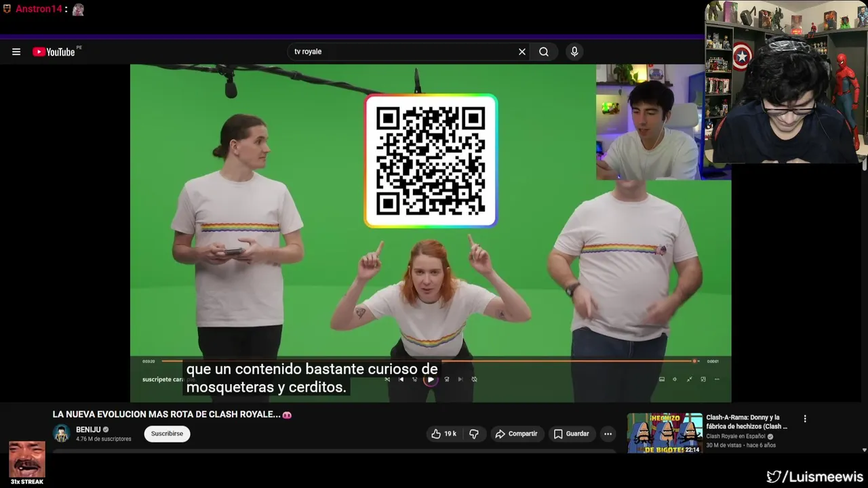
Task: Save the video with the Guardar button
Action: [x=571, y=434]
